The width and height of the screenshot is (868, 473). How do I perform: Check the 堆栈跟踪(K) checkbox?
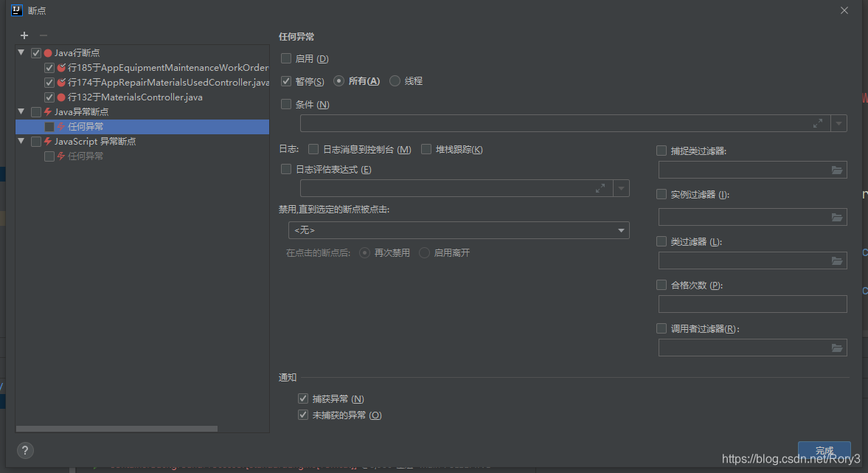[426, 149]
